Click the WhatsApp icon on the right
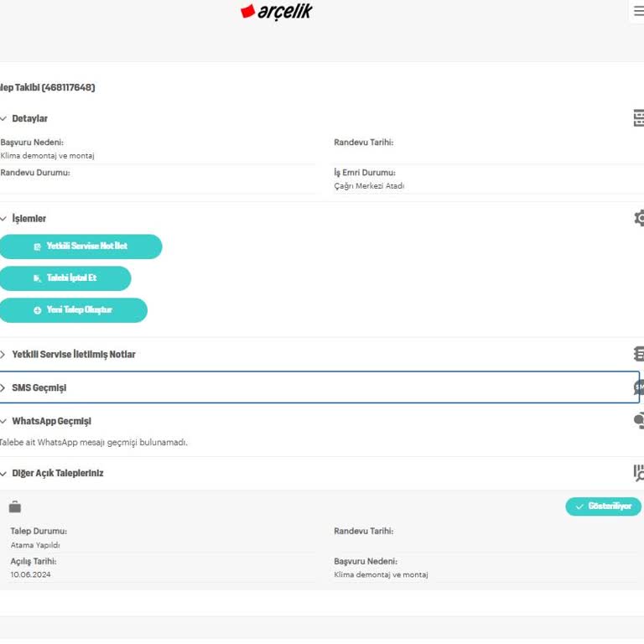The height and width of the screenshot is (644, 644). [639, 421]
